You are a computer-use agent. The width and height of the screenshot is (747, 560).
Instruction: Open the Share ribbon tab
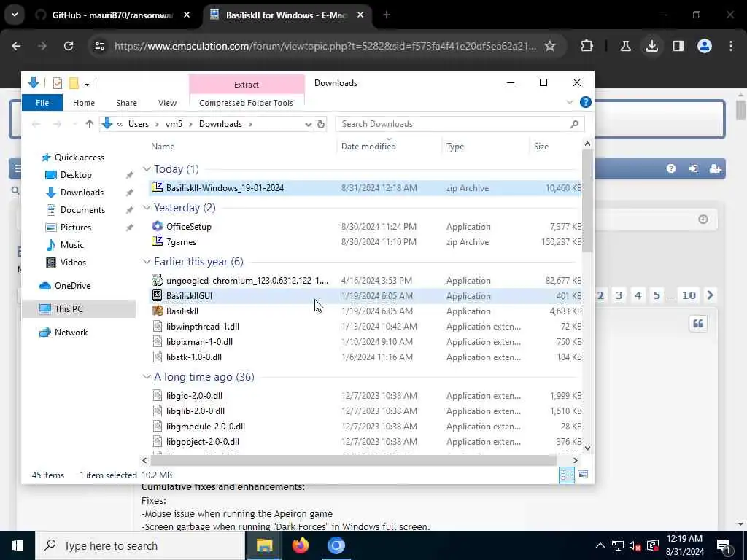pos(126,103)
